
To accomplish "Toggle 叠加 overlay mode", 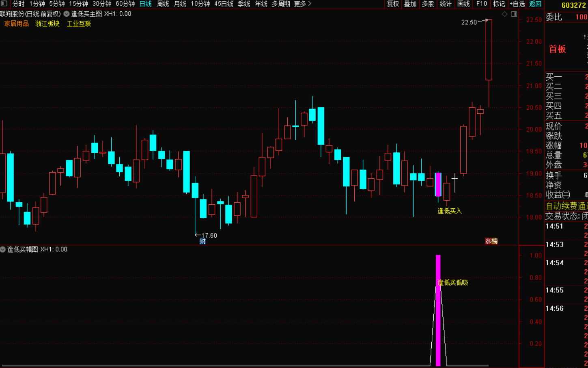I will click(410, 4).
